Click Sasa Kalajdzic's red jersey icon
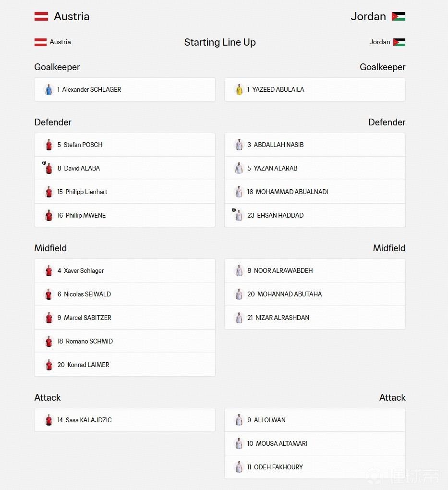 [x=48, y=420]
